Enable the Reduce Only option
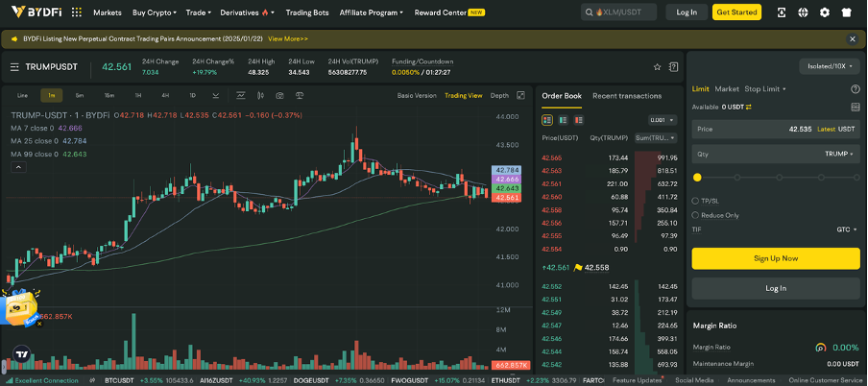Screen dimensions: 868x386 [695, 215]
